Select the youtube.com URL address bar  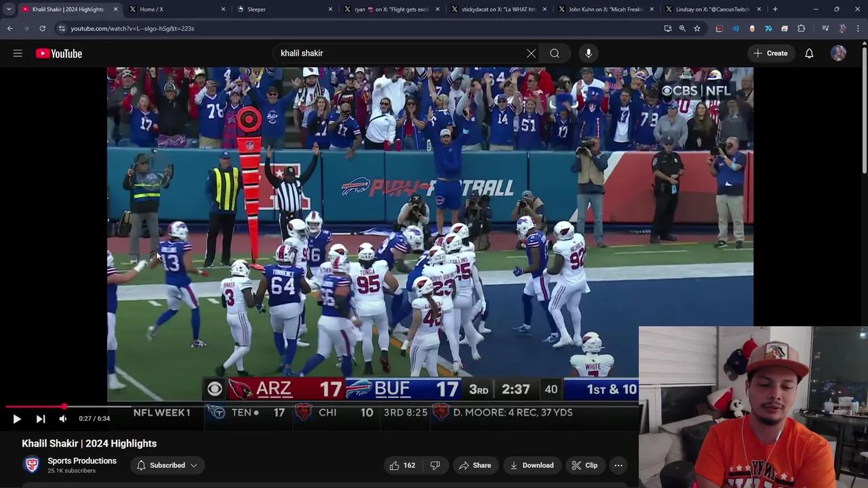(132, 28)
